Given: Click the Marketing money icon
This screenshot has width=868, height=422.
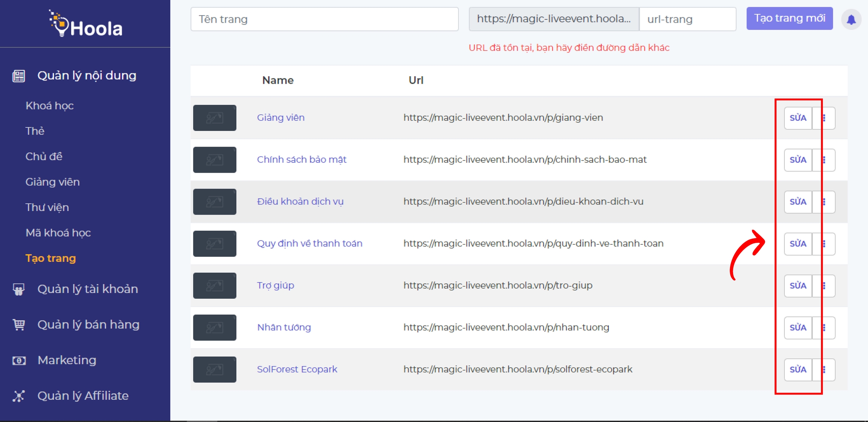Looking at the screenshot, I should point(19,361).
